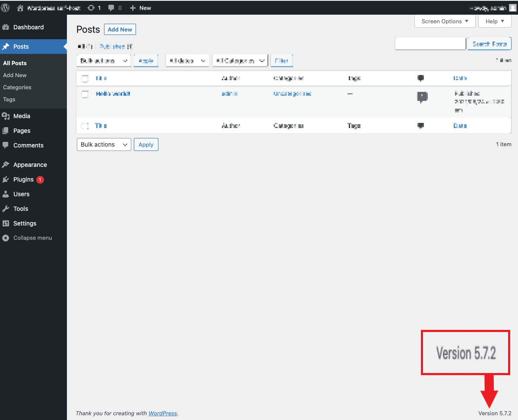Click the Collapse menu arrow icon
The image size is (518, 420).
click(x=6, y=238)
